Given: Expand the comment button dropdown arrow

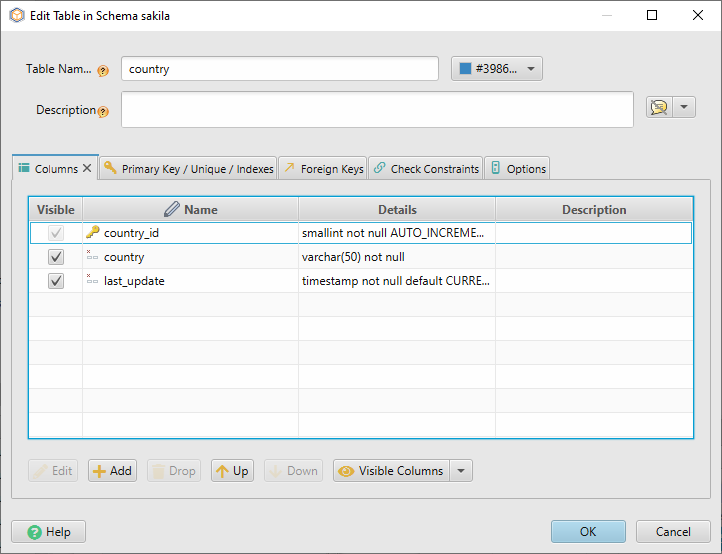Looking at the screenshot, I should (x=684, y=107).
